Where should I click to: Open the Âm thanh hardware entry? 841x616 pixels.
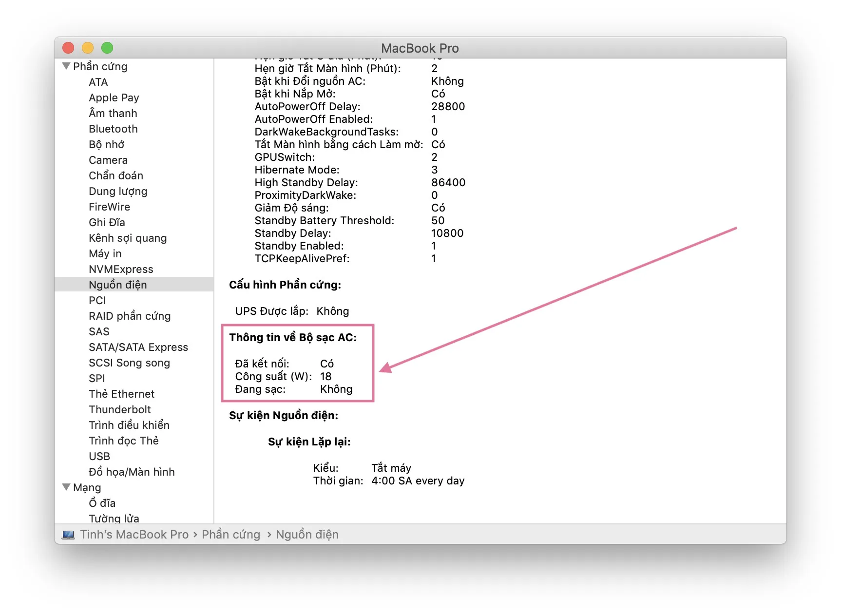pos(113,113)
